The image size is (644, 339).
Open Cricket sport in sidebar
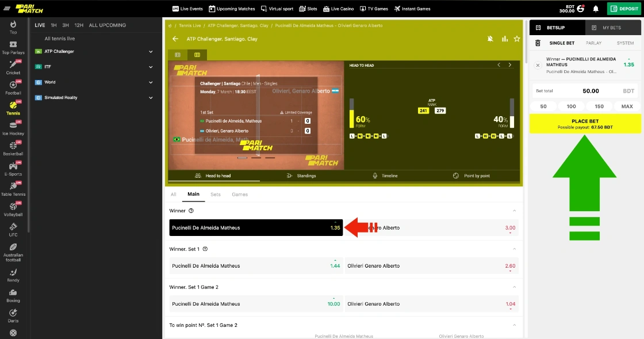click(13, 68)
